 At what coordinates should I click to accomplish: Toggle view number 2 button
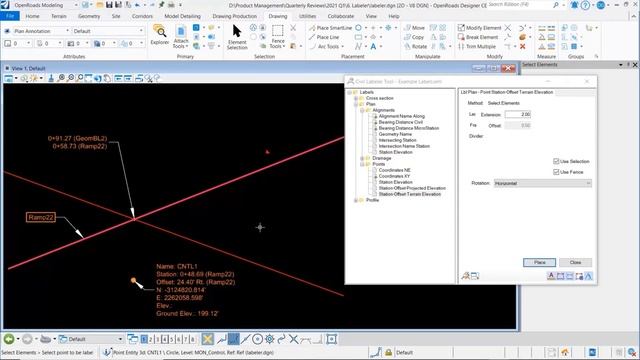[x=151, y=339]
